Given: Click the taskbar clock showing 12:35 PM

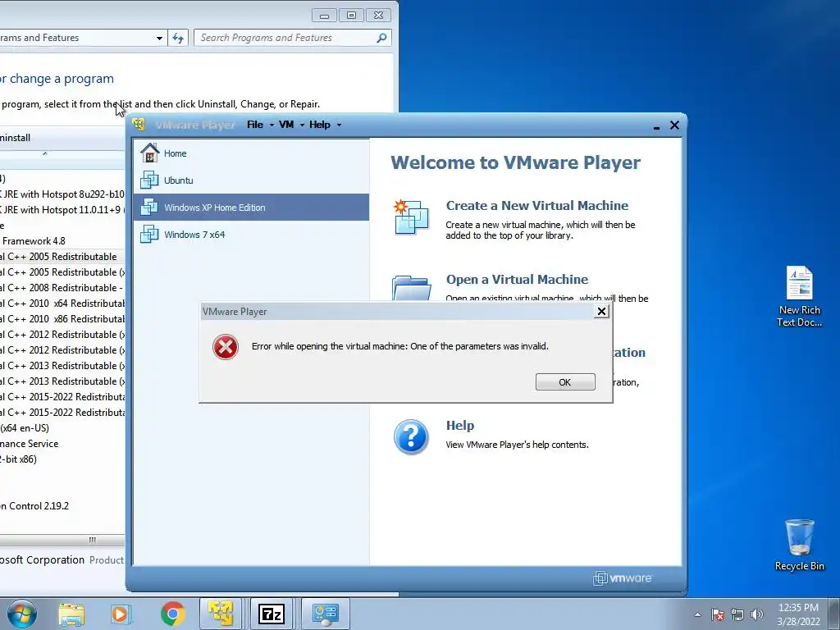Looking at the screenshot, I should click(x=798, y=614).
